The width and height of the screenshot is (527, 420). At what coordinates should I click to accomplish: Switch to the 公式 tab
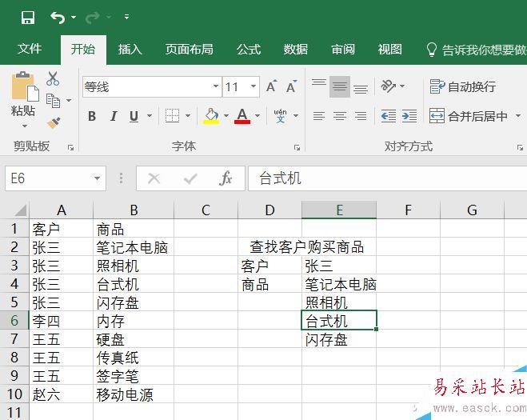(x=249, y=49)
